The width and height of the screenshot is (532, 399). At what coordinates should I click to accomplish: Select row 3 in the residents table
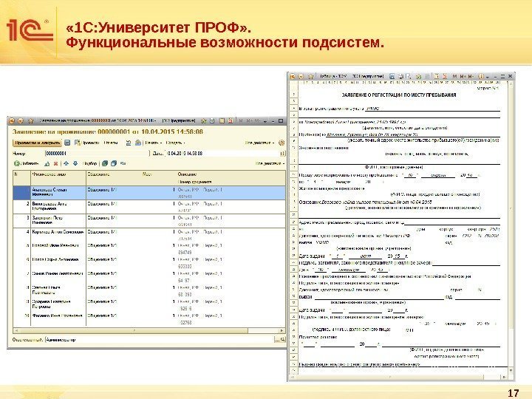click(149, 220)
